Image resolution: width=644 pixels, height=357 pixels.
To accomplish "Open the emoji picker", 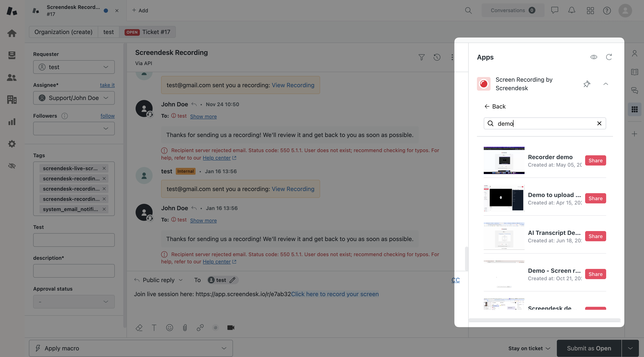I will [169, 327].
